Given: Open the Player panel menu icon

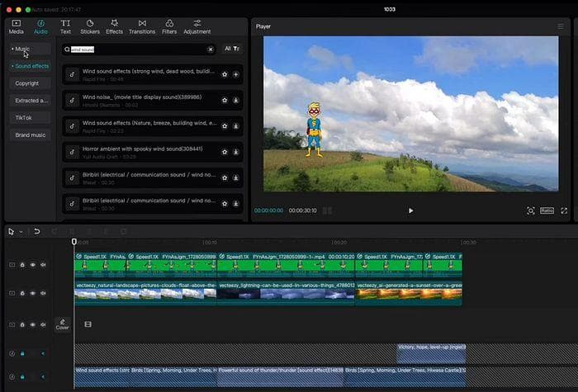Looking at the screenshot, I should point(561,26).
